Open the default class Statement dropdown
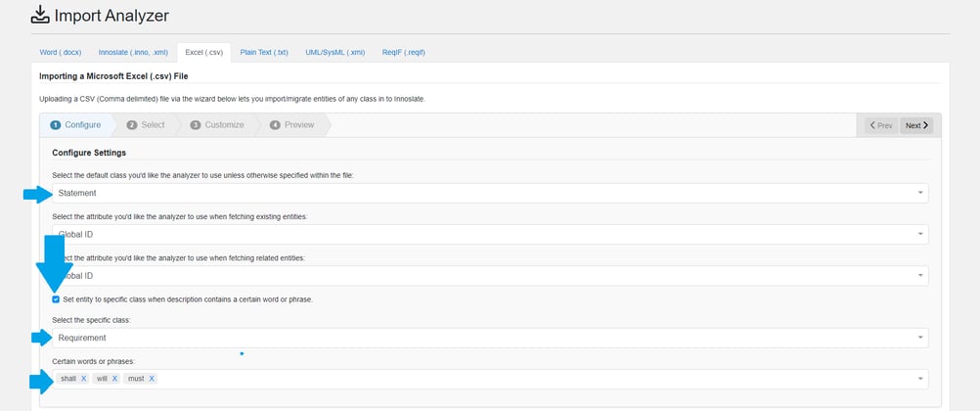 [x=489, y=193]
